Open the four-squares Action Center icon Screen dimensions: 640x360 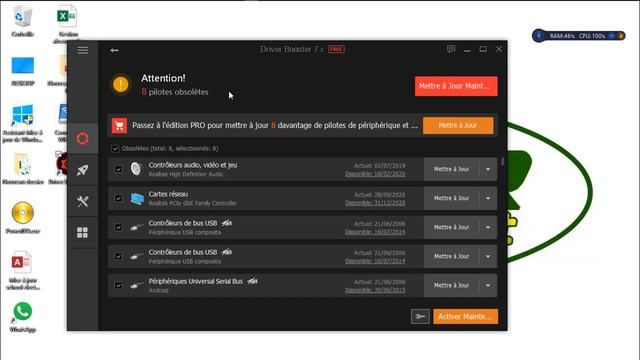tap(82, 232)
